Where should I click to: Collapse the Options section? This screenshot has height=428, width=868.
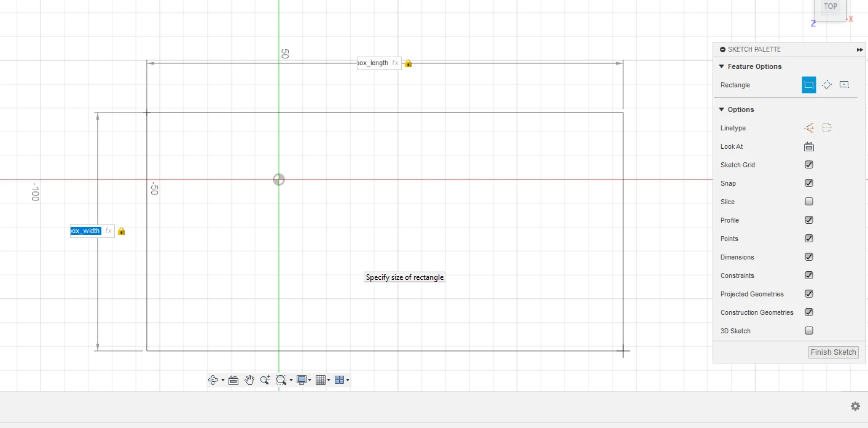coord(722,109)
